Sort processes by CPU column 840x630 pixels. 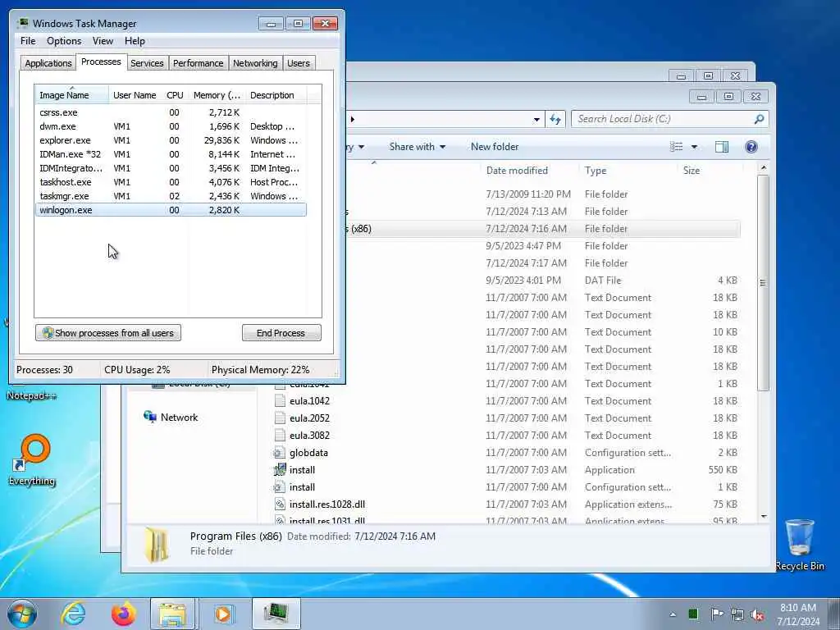[x=175, y=95]
